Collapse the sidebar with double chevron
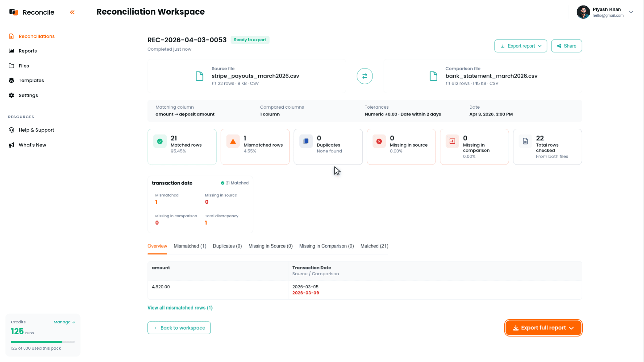Screen dimensions: 644x362 click(72, 12)
